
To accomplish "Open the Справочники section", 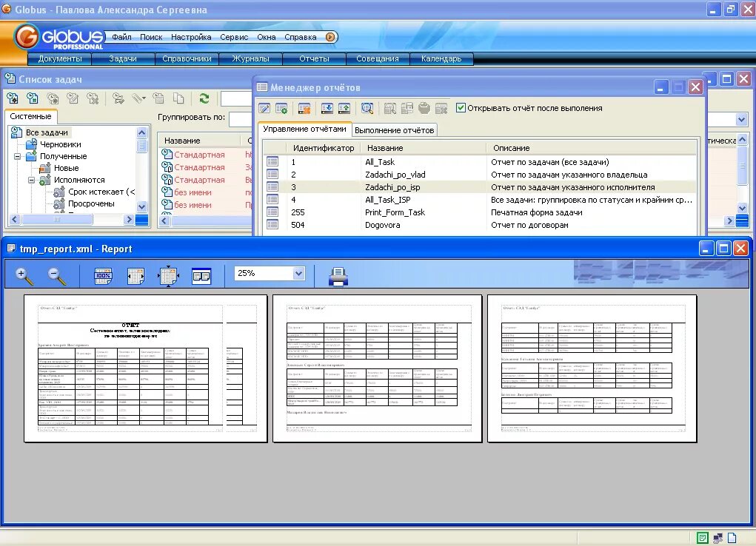I will 187,58.
